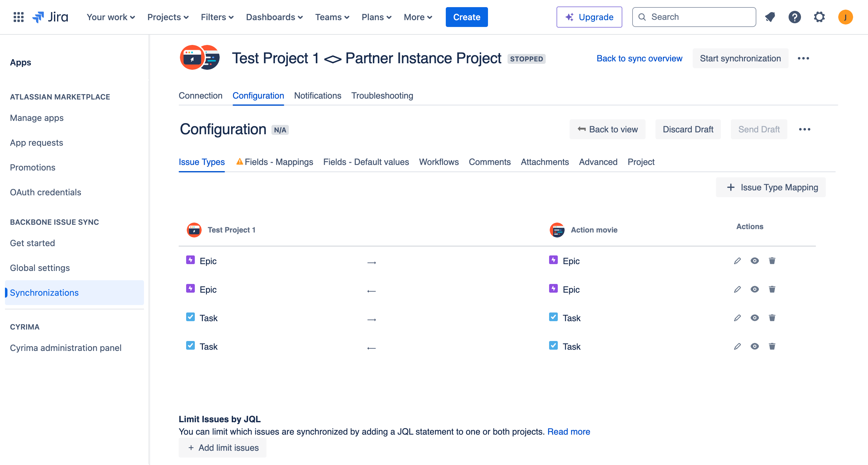
Task: Click the Back to view button
Action: click(607, 129)
